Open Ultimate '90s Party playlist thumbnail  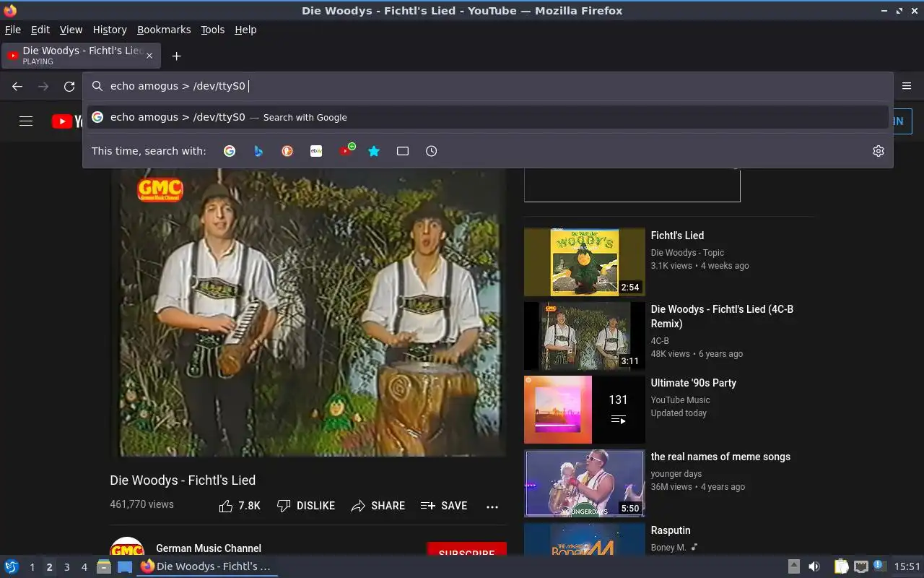point(584,410)
